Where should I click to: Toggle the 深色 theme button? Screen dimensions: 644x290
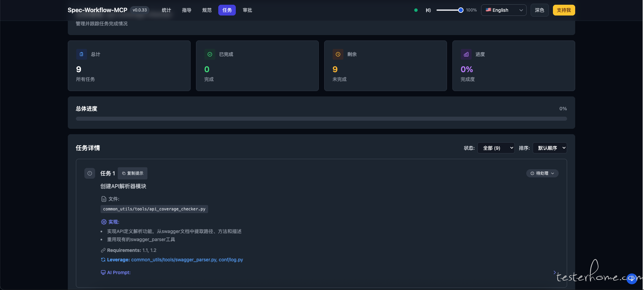pyautogui.click(x=539, y=10)
